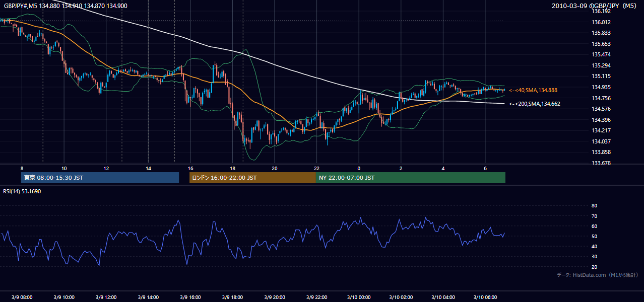This screenshot has height=302, width=644.
Task: Click the 3/10 04:00 date label
Action: point(443,297)
